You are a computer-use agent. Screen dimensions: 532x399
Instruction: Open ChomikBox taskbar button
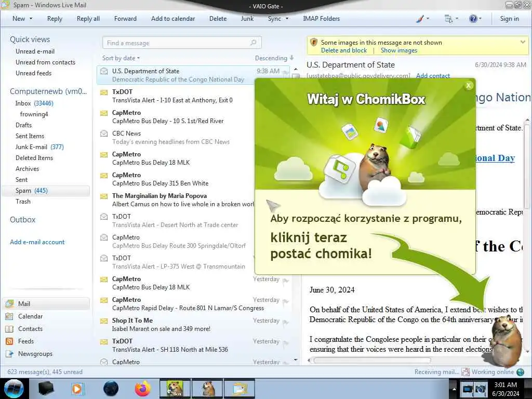tap(175, 389)
